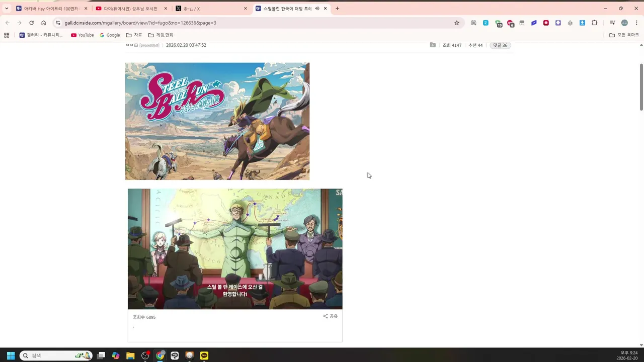Screen dimensions: 644x362
Task: Open the Google bookmark
Action: (x=110, y=35)
